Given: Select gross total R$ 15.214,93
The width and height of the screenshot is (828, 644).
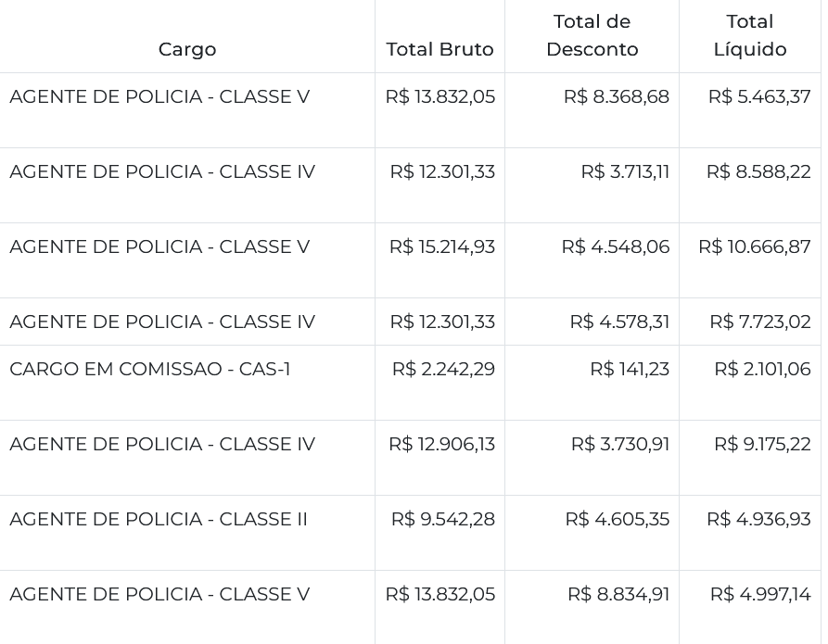Looking at the screenshot, I should [x=442, y=246].
